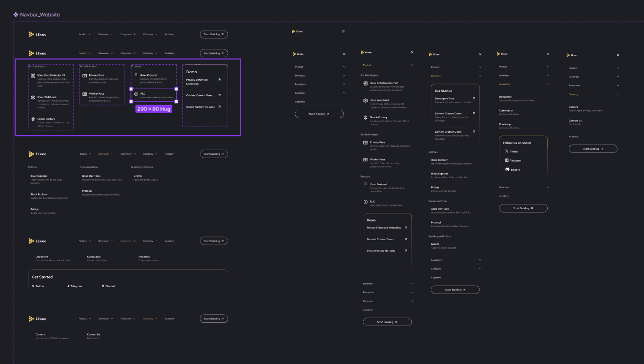Click Oracle Factory icon in desktop mega menu

coord(33,119)
